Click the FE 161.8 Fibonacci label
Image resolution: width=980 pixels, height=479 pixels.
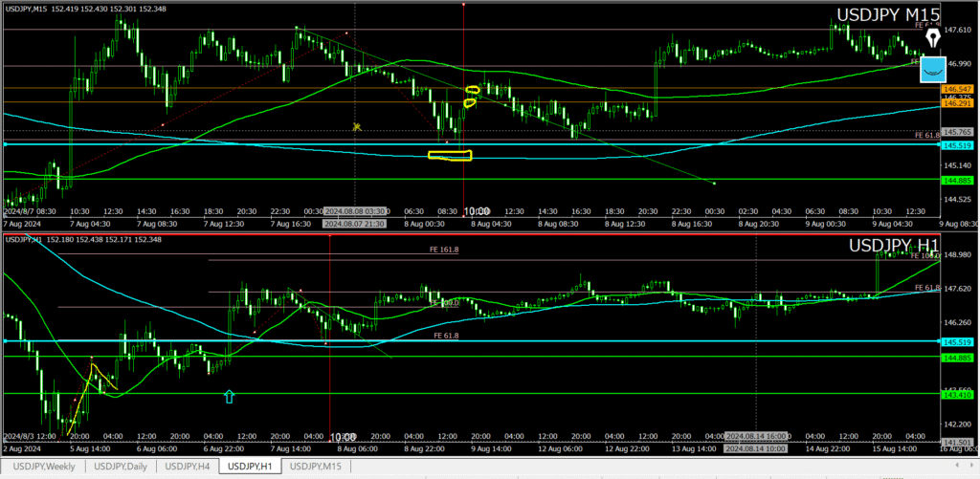pos(443,249)
